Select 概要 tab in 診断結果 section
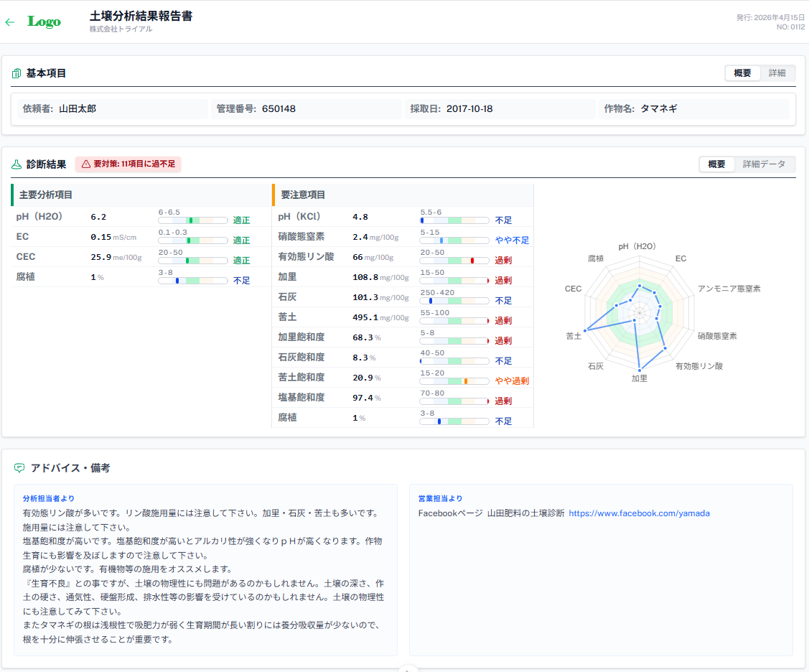Viewport: 809px width, 672px height. [716, 164]
